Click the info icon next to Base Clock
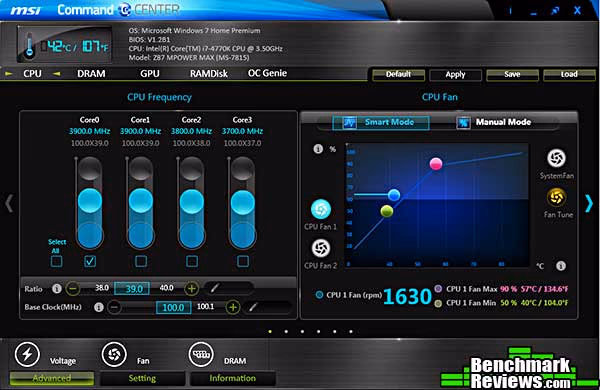This screenshot has width=600, height=390. coord(99,307)
